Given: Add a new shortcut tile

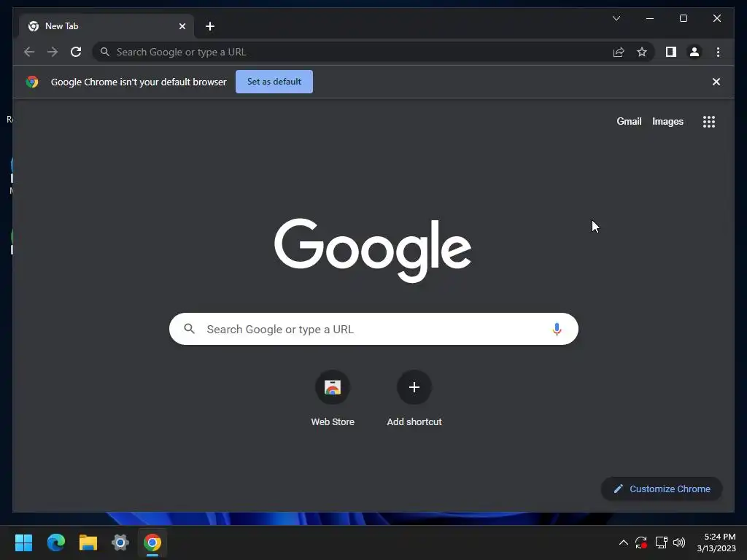Looking at the screenshot, I should coord(414,398).
